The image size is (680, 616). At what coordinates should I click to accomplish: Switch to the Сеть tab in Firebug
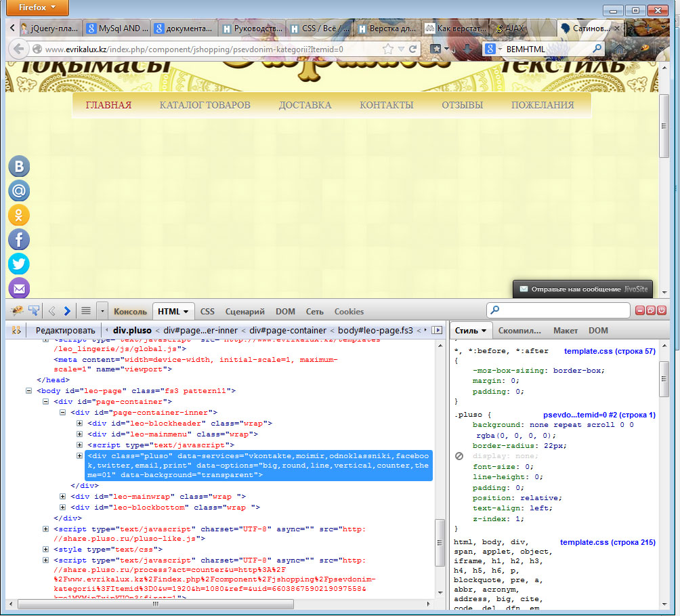pyautogui.click(x=314, y=312)
